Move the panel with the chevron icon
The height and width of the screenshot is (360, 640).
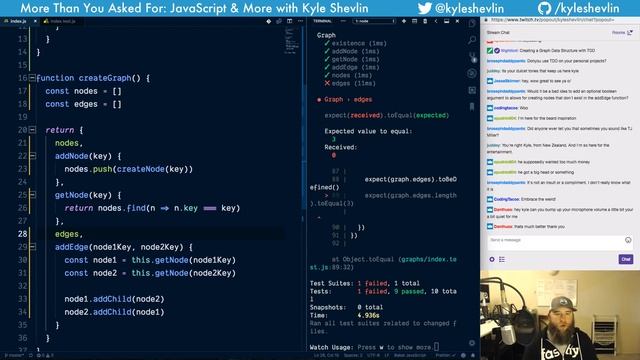[x=436, y=21]
